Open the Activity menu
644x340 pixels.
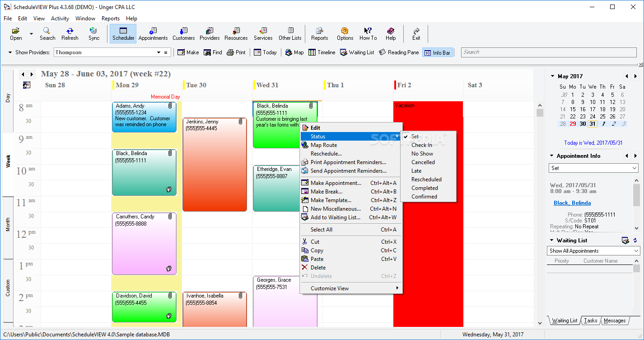[x=60, y=19]
